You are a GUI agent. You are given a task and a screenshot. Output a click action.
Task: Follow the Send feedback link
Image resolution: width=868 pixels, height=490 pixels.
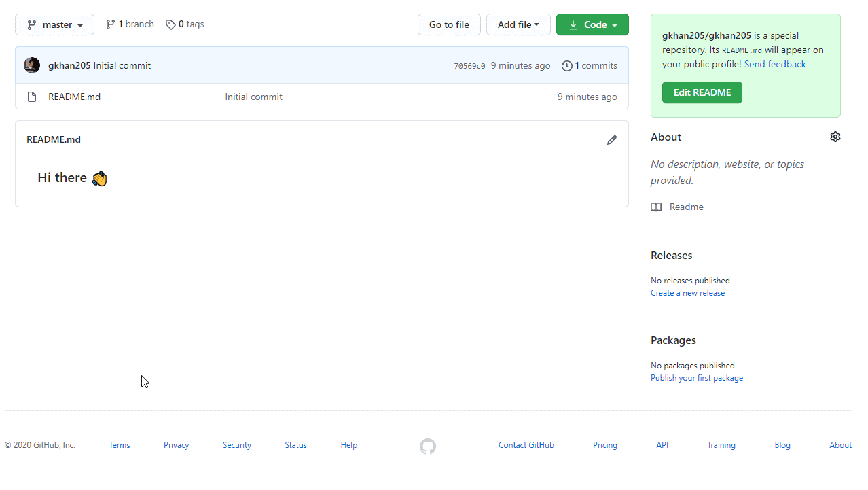pyautogui.click(x=775, y=64)
